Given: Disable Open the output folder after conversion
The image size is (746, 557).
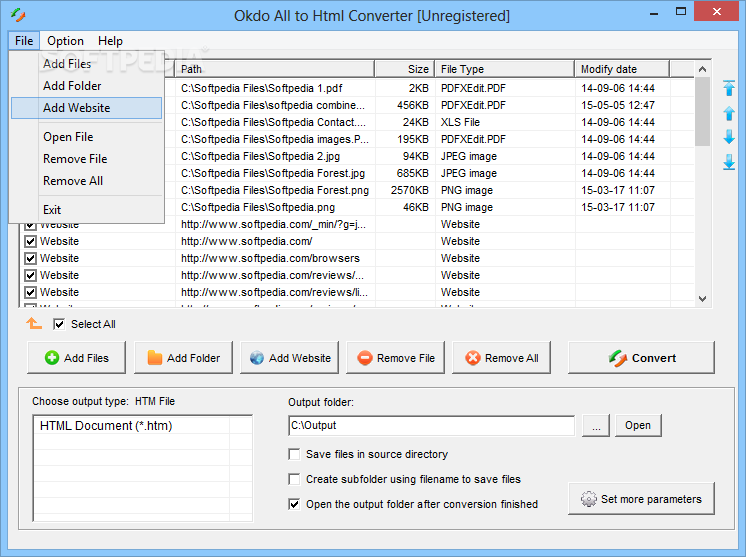Looking at the screenshot, I should coord(294,504).
